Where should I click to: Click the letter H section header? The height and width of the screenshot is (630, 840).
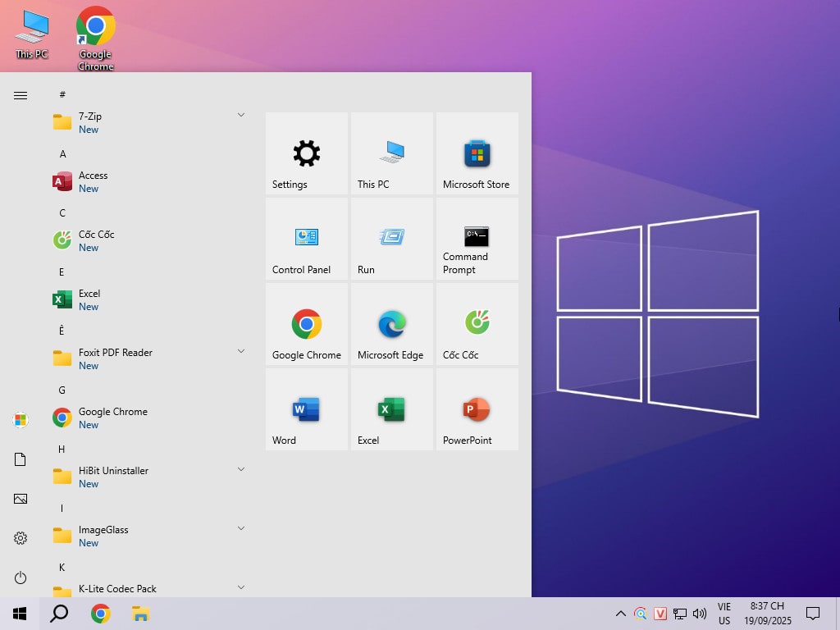pos(62,449)
